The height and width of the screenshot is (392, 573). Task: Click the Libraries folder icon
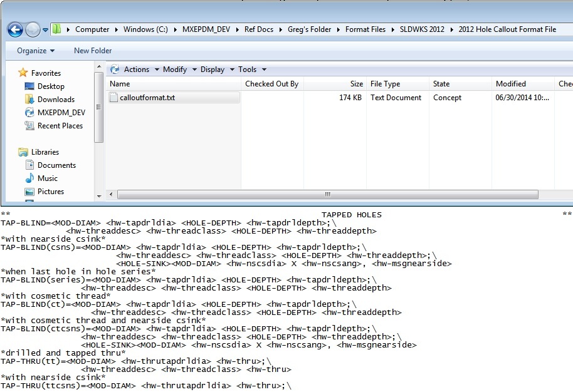(x=23, y=152)
